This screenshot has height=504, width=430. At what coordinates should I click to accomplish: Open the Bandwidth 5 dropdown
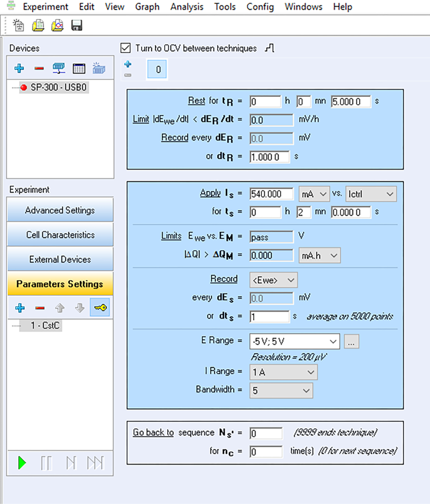point(281,390)
